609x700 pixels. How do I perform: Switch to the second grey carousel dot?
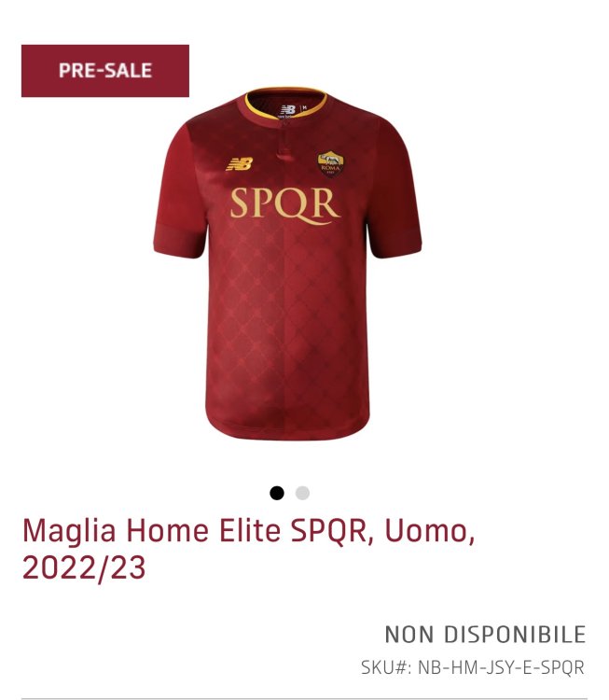[x=302, y=493]
